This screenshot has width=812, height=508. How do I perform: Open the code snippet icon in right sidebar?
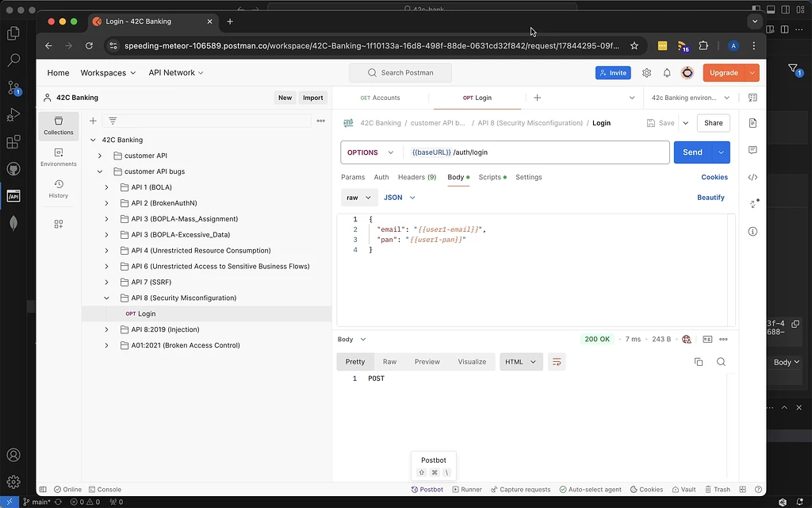753,177
